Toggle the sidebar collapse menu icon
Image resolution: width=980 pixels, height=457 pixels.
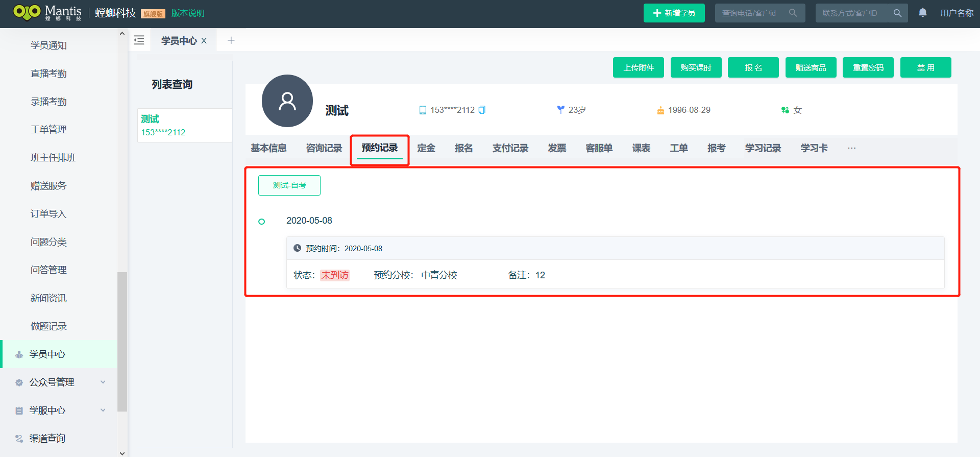139,40
